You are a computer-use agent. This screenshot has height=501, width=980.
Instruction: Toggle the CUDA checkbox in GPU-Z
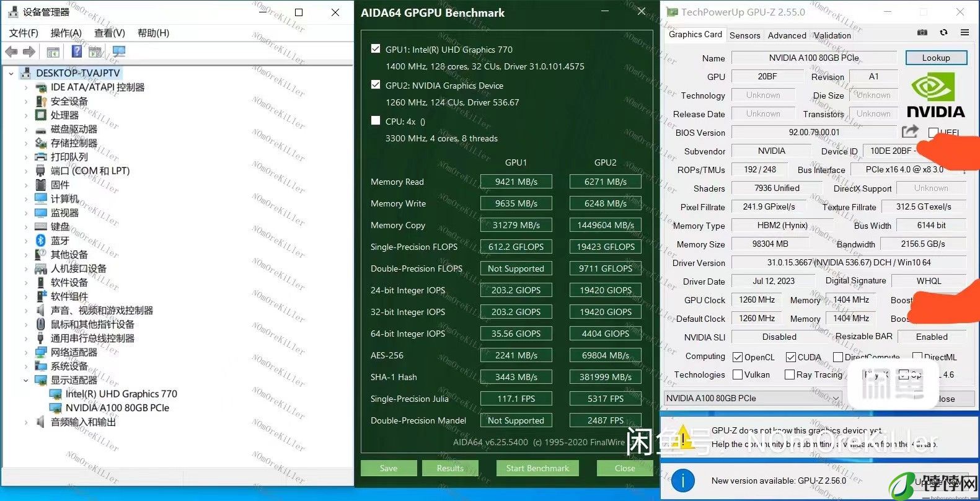791,357
